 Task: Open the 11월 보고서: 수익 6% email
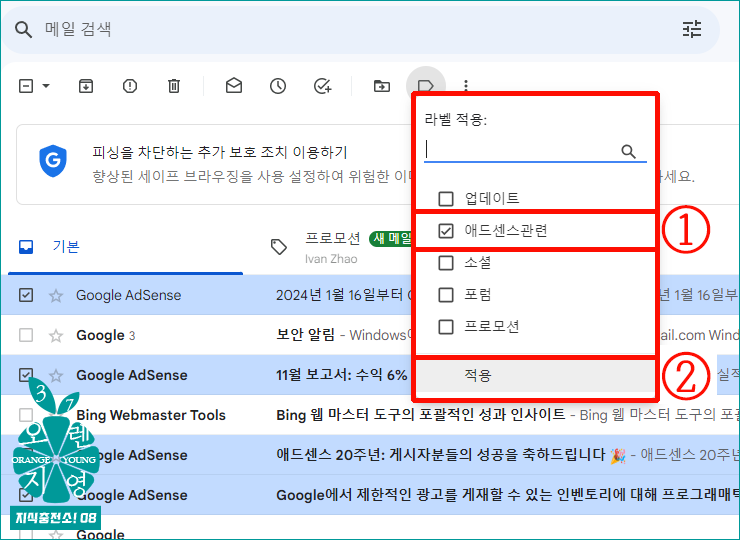pos(342,375)
